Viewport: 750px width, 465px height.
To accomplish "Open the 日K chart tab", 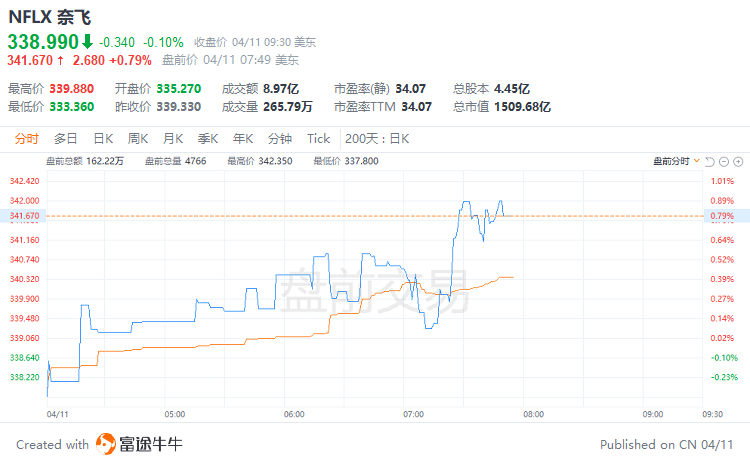I will click(x=103, y=139).
